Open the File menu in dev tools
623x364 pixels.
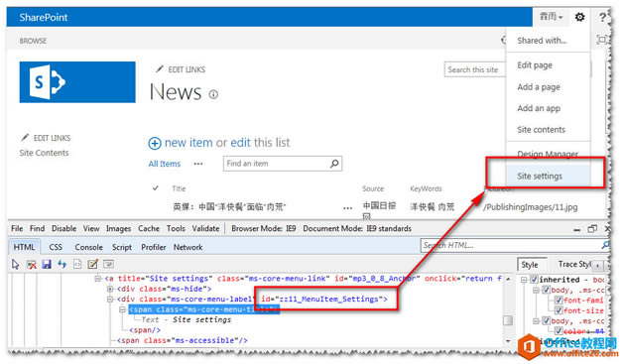coord(17,228)
